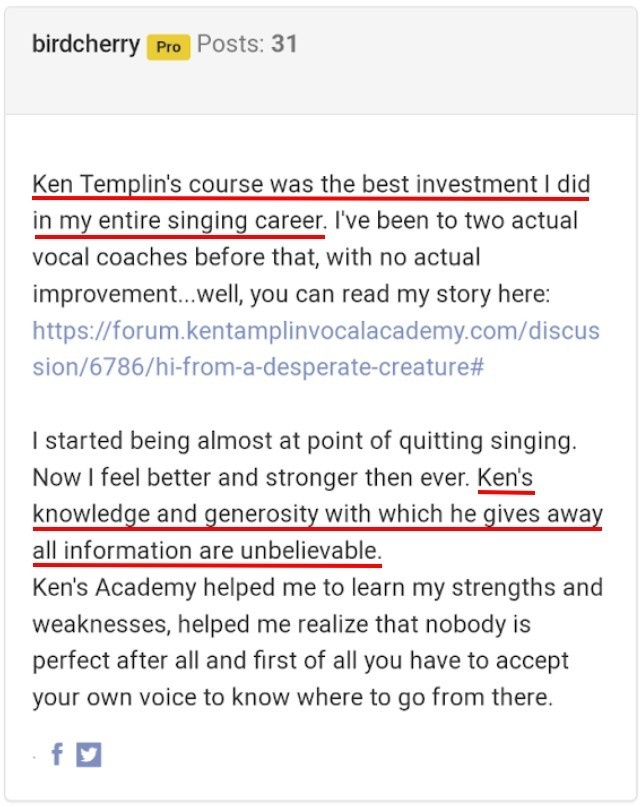Share the post on Facebook
This screenshot has width=643, height=807.
(57, 755)
